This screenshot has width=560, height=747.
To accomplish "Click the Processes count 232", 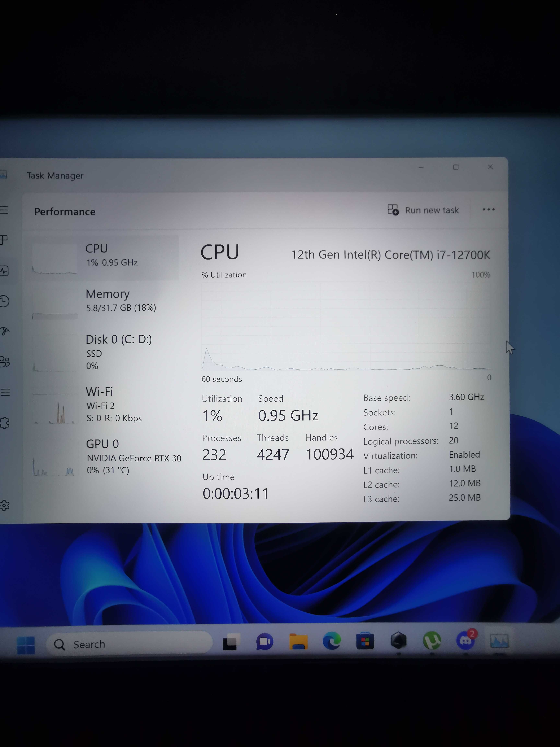I will (214, 455).
